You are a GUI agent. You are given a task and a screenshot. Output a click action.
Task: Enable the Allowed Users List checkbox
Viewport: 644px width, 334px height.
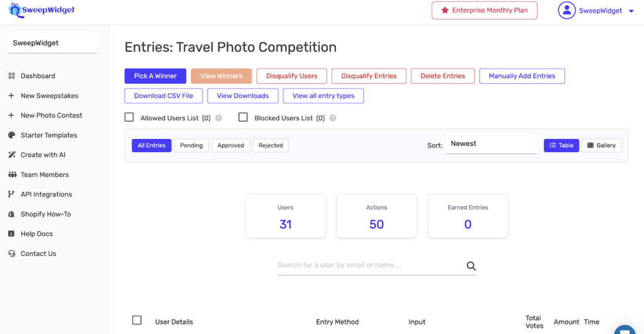[130, 117]
